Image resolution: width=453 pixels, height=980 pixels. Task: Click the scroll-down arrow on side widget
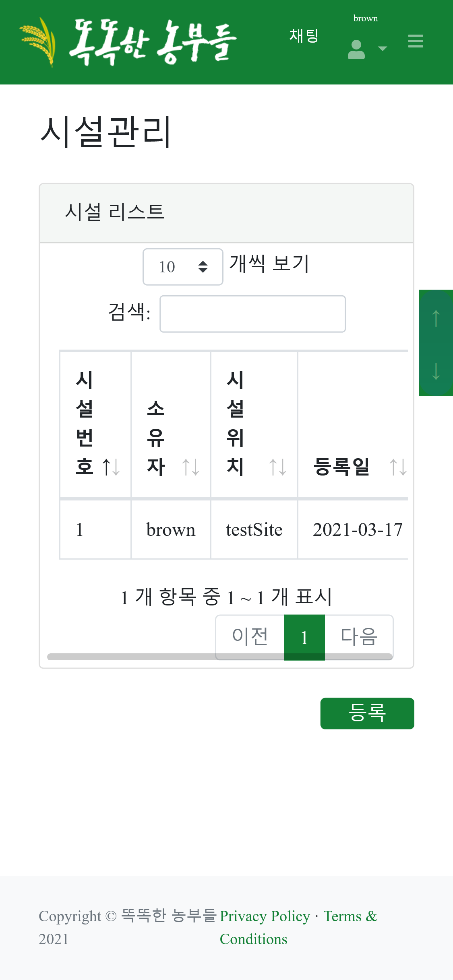(436, 371)
